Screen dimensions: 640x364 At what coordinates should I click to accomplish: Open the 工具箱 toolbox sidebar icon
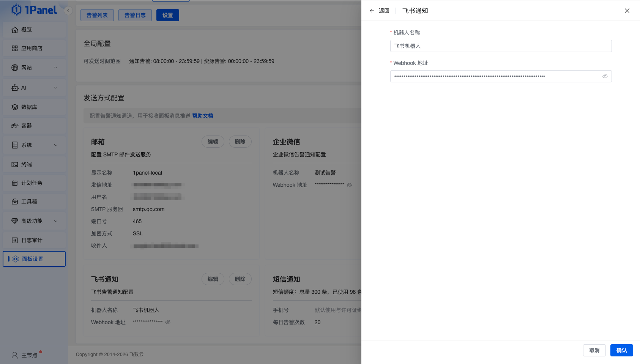click(x=15, y=202)
